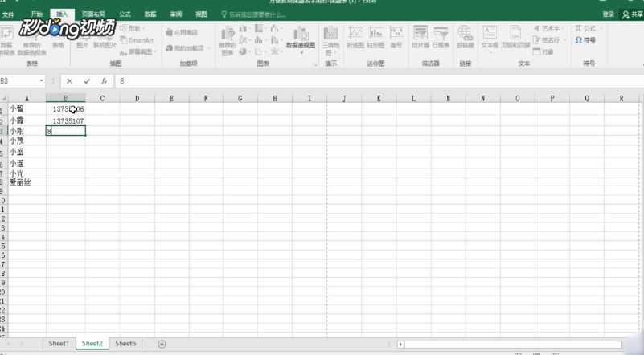Cancel the entry with the X button
644x355 pixels.
(69, 81)
